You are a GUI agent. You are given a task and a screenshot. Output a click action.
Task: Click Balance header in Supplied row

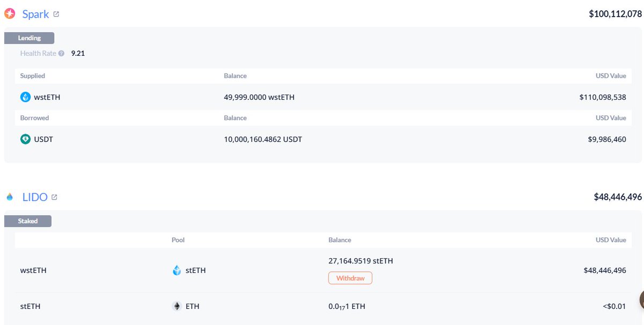(x=235, y=76)
